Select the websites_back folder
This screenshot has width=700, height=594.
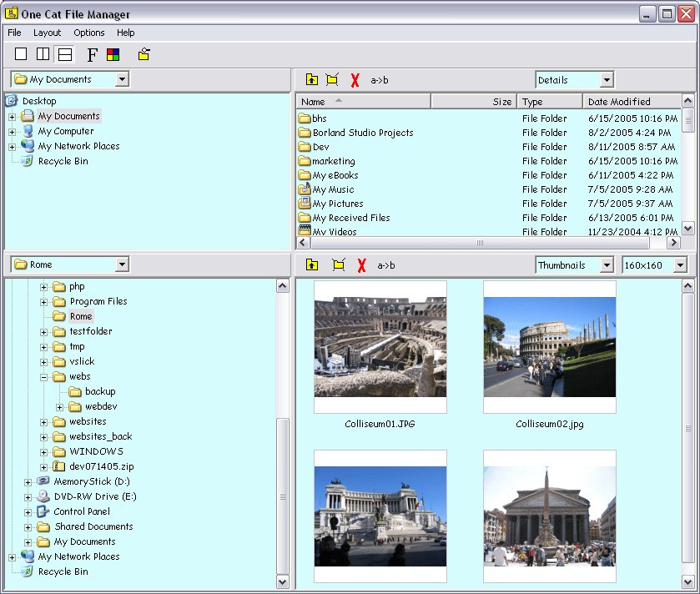tap(100, 436)
